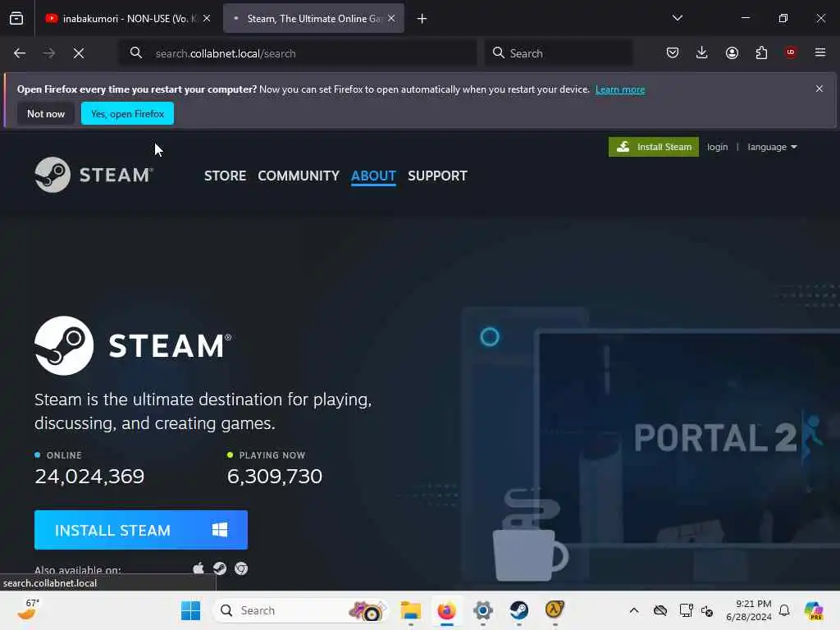Open the login link
The image size is (840, 630).
[717, 147]
